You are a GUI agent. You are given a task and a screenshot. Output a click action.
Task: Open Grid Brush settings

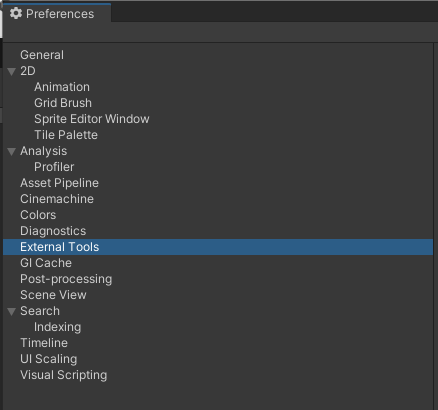pos(63,103)
